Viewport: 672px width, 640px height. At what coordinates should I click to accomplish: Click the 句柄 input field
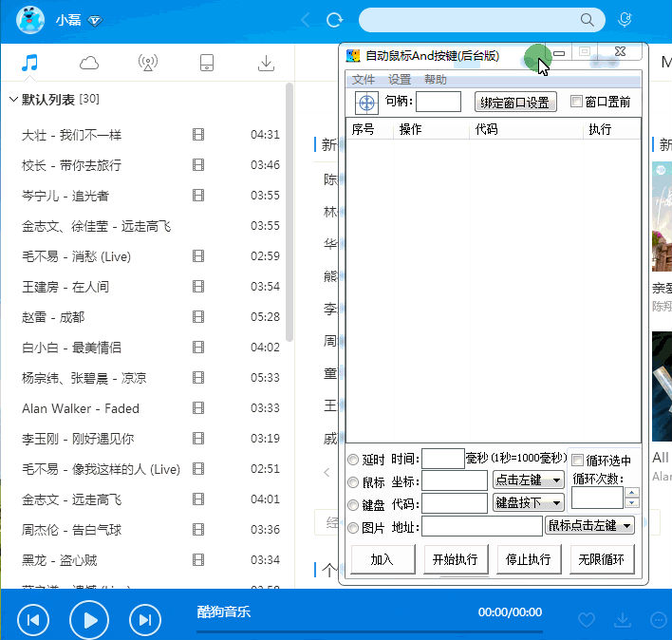(439, 102)
